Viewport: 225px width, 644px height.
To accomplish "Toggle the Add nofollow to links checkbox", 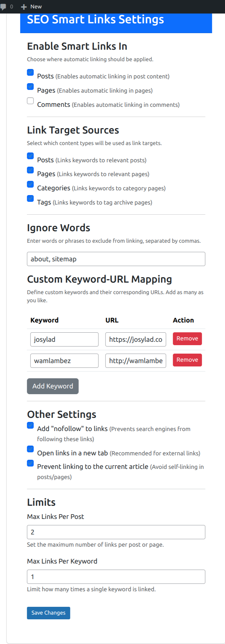I will 30,425.
